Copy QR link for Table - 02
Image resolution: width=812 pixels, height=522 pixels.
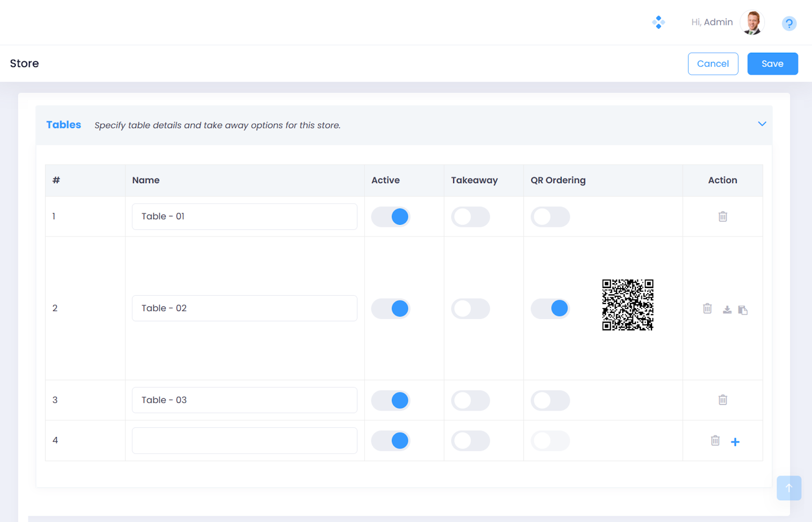pyautogui.click(x=743, y=309)
